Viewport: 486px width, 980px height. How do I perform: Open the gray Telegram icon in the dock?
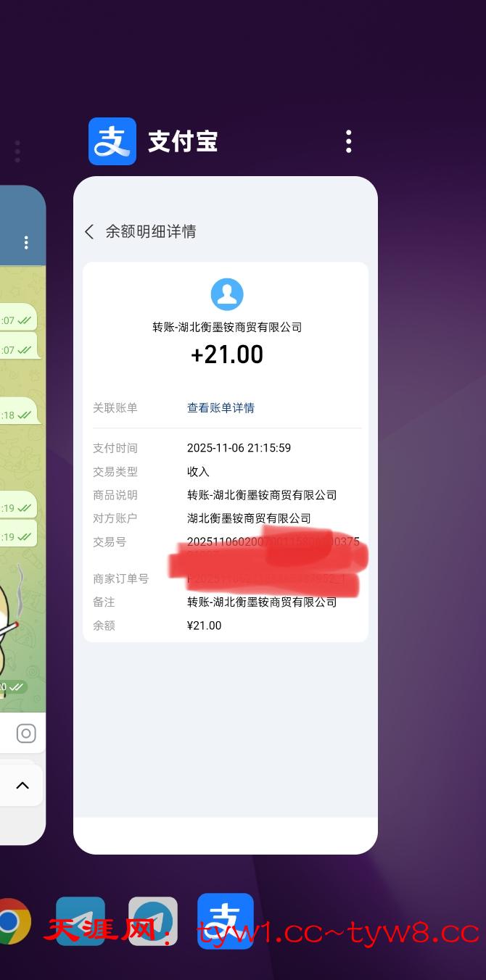pyautogui.click(x=153, y=921)
